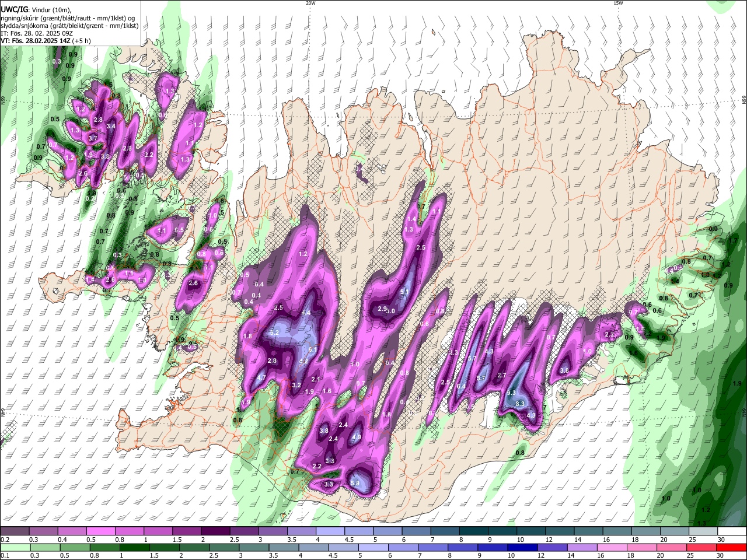Select the '4.9' precipitation value on map
Screen dimensions: 747x560
pos(357,437)
